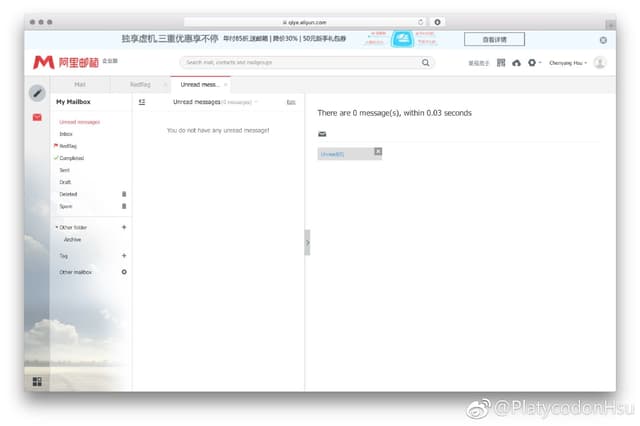Click the Edit link in message list
640x426 pixels.
pyautogui.click(x=291, y=102)
